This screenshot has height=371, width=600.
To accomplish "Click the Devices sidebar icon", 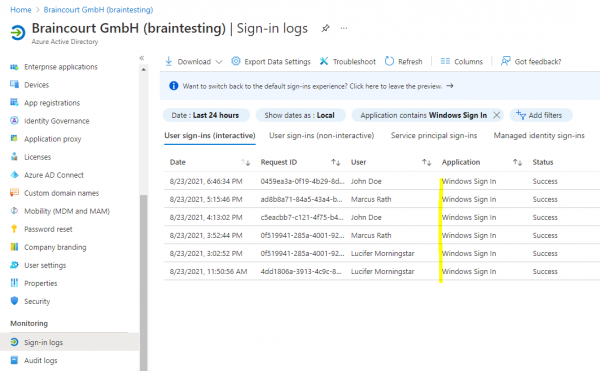I will 14,85.
